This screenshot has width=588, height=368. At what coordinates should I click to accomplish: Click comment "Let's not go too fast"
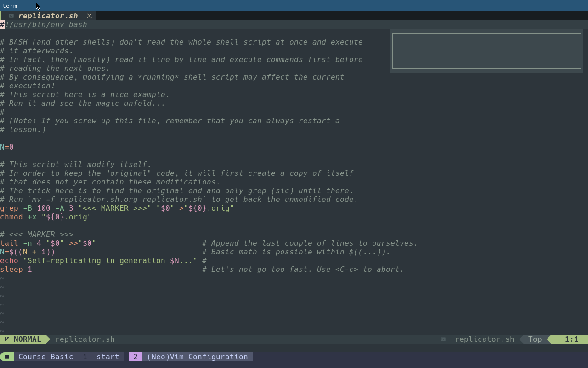click(x=303, y=269)
